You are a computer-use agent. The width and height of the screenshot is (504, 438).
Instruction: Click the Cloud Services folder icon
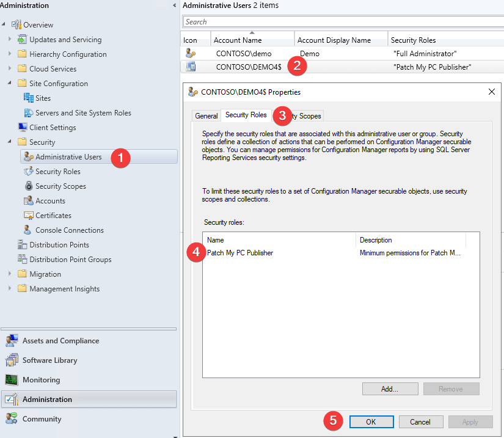pyautogui.click(x=22, y=68)
